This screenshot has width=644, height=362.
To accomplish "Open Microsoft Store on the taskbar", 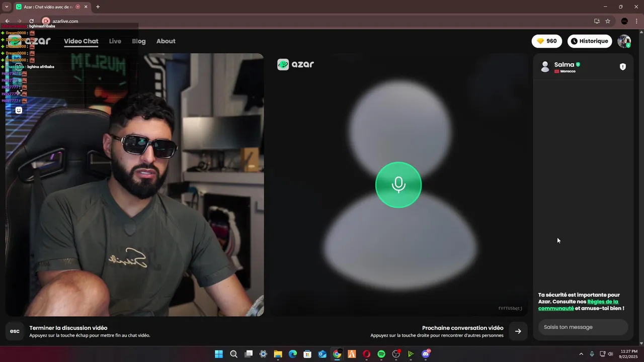I will tap(307, 354).
